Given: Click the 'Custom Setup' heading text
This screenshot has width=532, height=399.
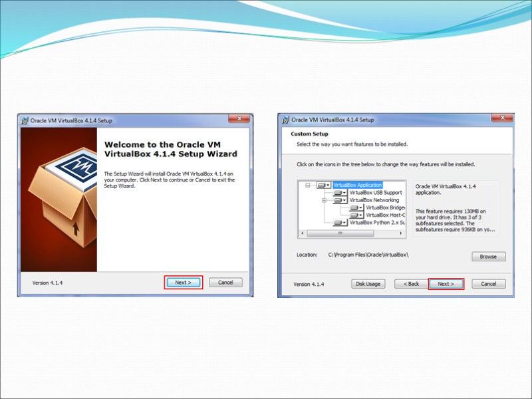Looking at the screenshot, I should pyautogui.click(x=309, y=134).
